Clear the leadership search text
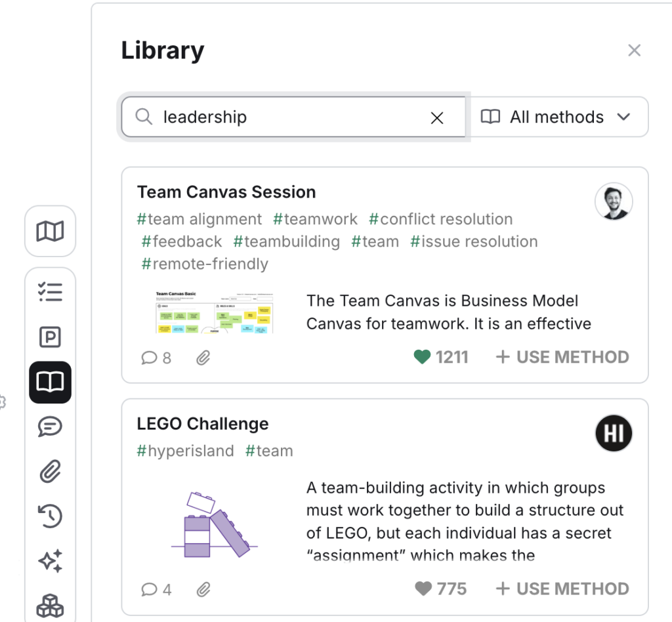The image size is (672, 622). coord(436,118)
